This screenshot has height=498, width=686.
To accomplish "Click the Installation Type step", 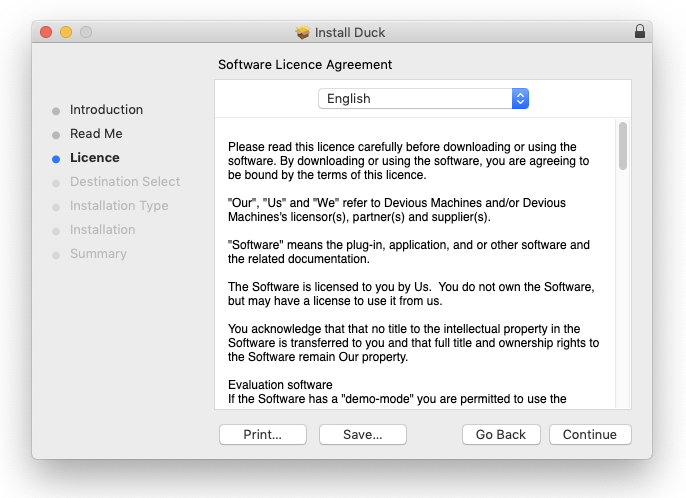I will (119, 206).
